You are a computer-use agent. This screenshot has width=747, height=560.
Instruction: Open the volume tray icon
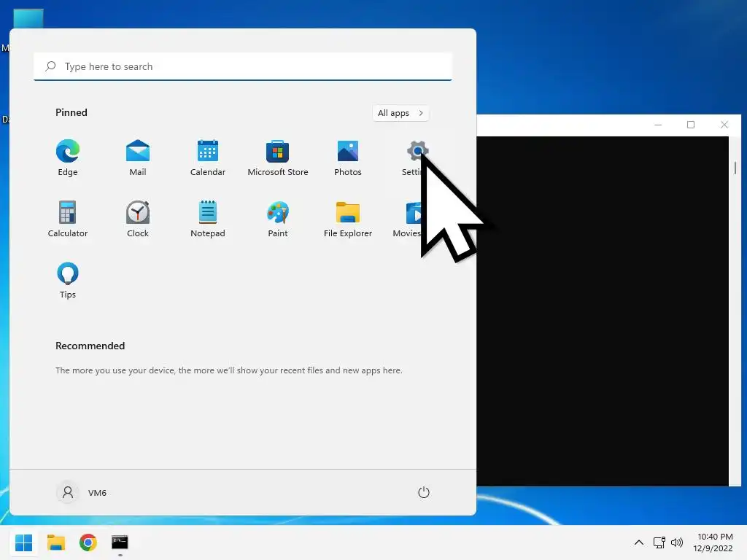pos(676,542)
